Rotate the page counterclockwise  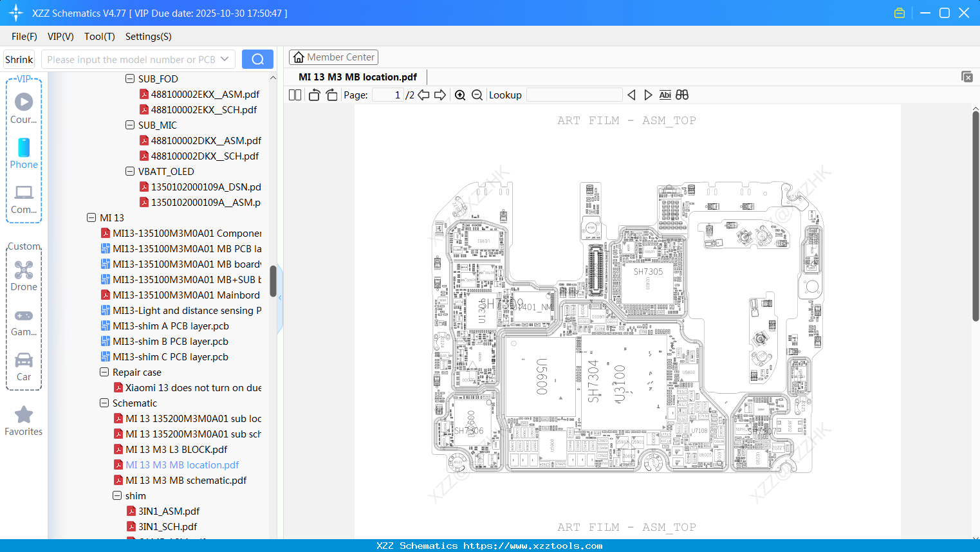click(x=313, y=95)
